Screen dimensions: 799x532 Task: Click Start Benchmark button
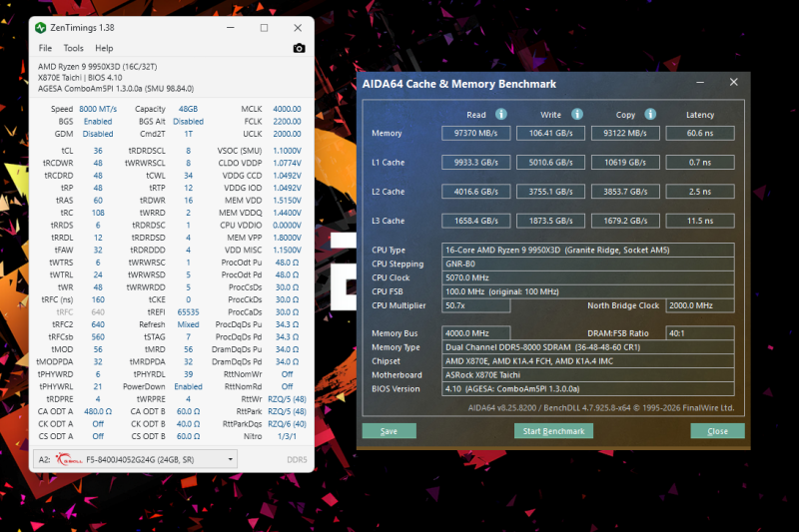(553, 431)
